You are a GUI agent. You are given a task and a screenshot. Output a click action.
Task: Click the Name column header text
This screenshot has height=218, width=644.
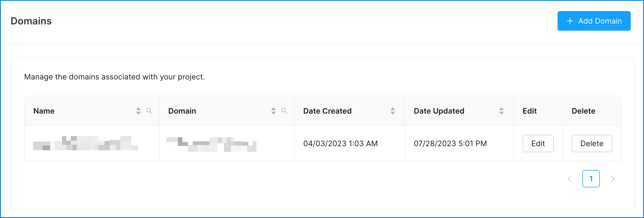pos(44,111)
